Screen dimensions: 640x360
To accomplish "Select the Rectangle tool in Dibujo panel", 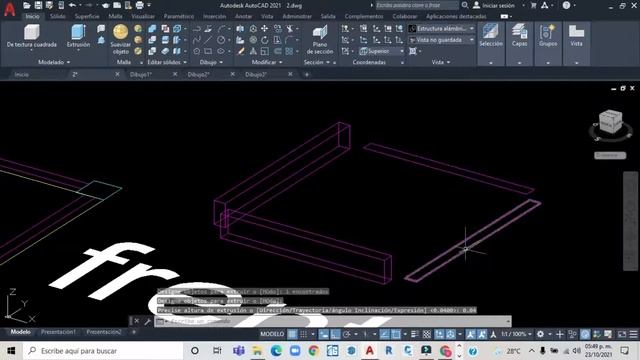I will pyautogui.click(x=208, y=51).
